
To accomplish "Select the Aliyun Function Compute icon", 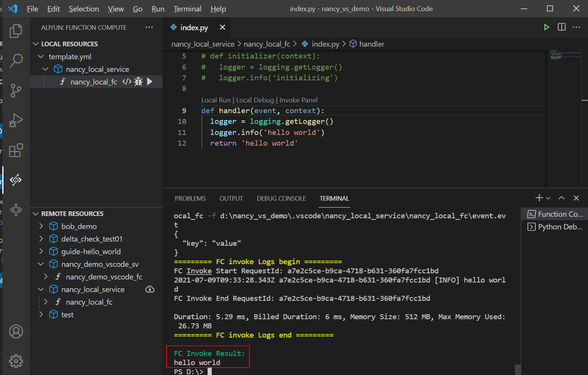I will coord(16,180).
